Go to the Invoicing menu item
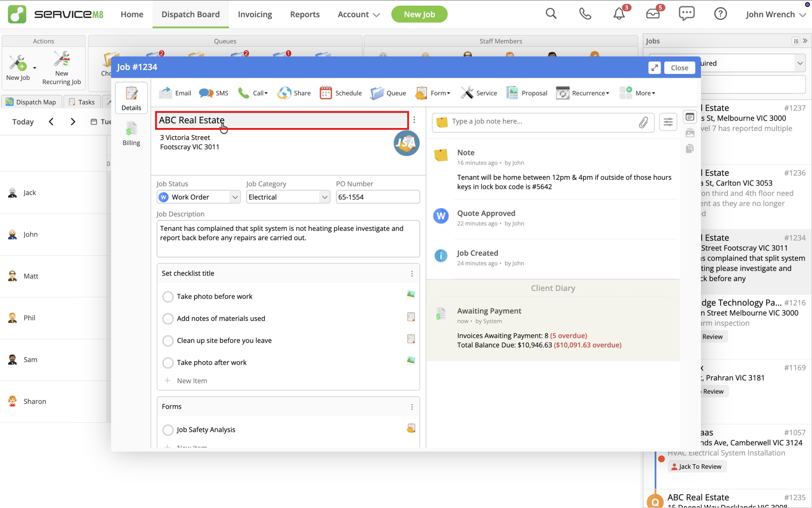Image resolution: width=812 pixels, height=508 pixels. (x=255, y=14)
